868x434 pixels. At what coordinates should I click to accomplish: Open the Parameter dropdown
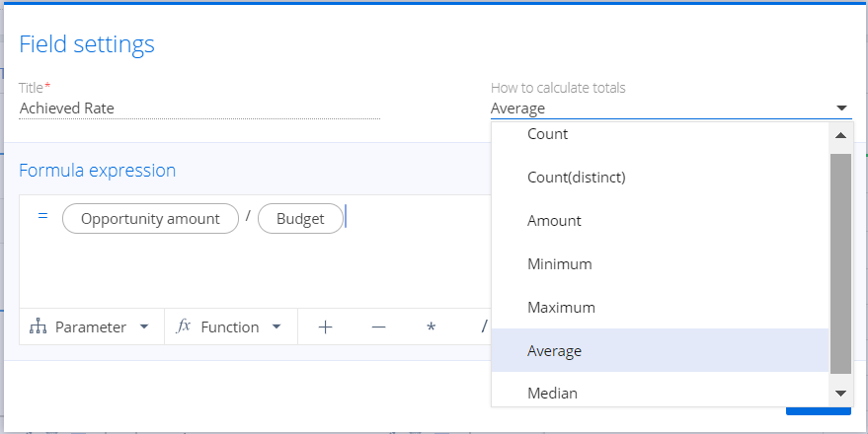pos(92,326)
